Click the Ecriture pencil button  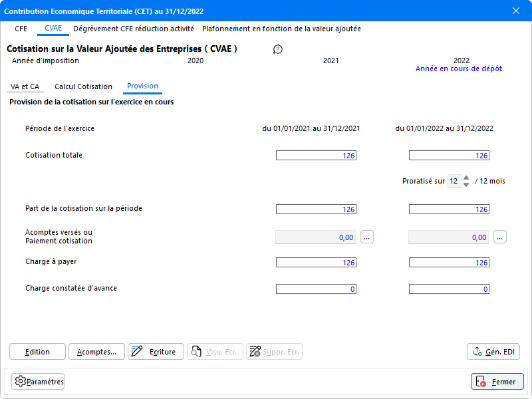click(x=155, y=352)
